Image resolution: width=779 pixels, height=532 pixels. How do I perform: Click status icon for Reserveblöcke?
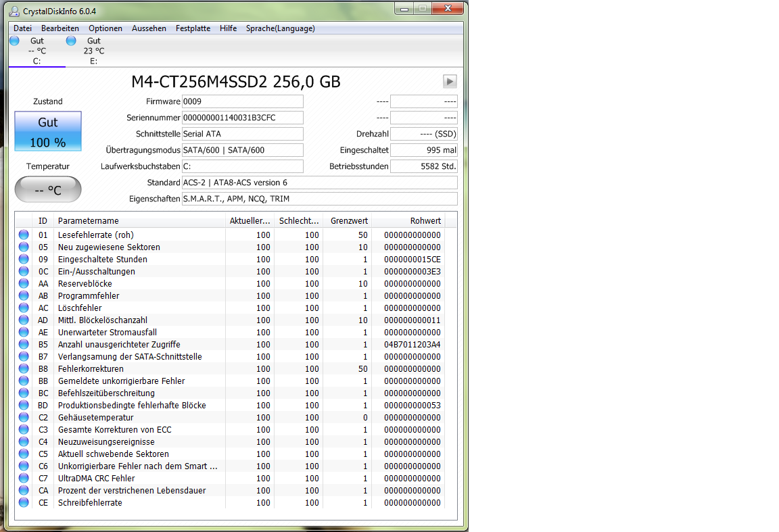click(x=24, y=283)
